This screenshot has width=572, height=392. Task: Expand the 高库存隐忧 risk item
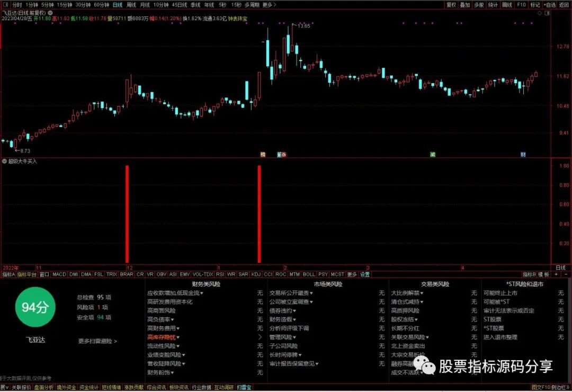[164, 337]
